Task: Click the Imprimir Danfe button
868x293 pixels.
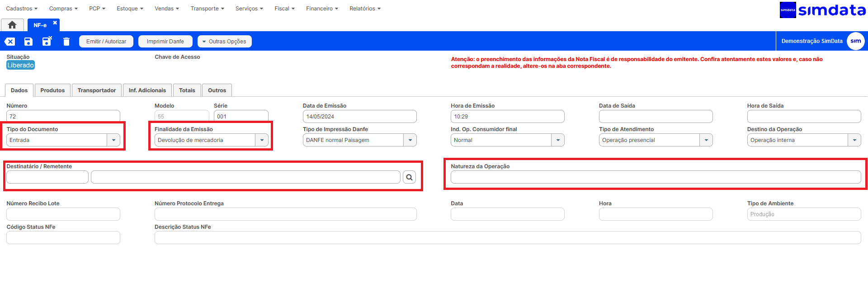Action: tap(165, 41)
